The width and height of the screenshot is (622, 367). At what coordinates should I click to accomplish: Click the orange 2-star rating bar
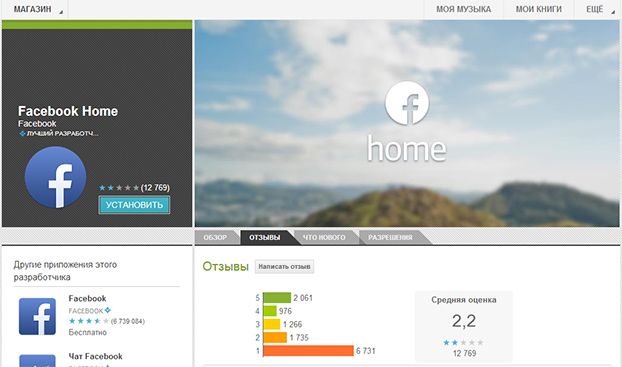pos(275,337)
